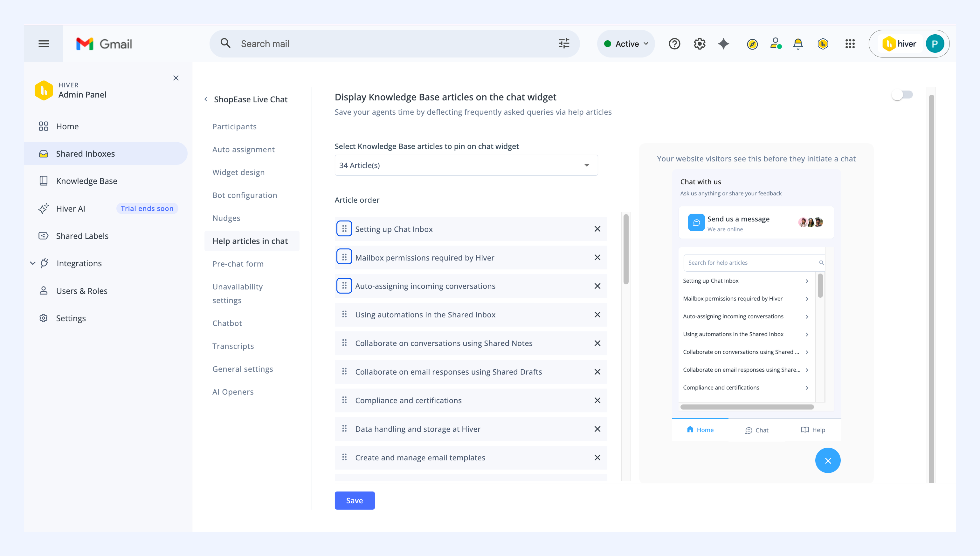Open Settings in Admin Panel sidebar
This screenshot has height=556, width=980.
[71, 318]
